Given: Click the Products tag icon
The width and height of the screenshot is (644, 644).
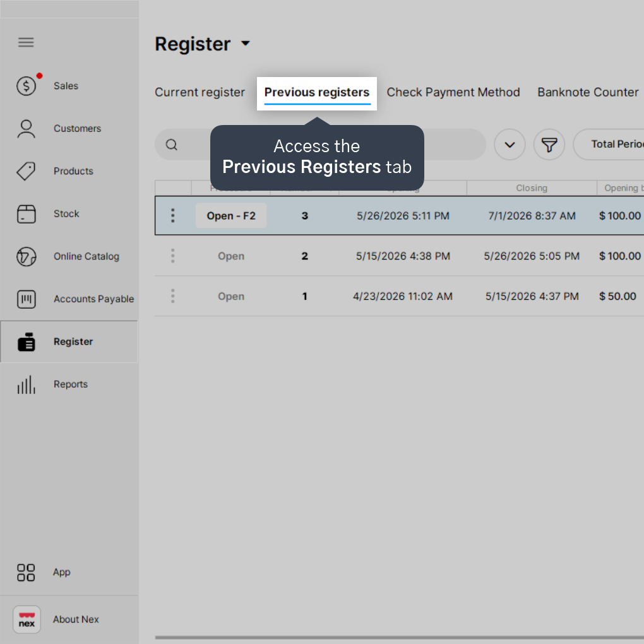Looking at the screenshot, I should (x=27, y=171).
